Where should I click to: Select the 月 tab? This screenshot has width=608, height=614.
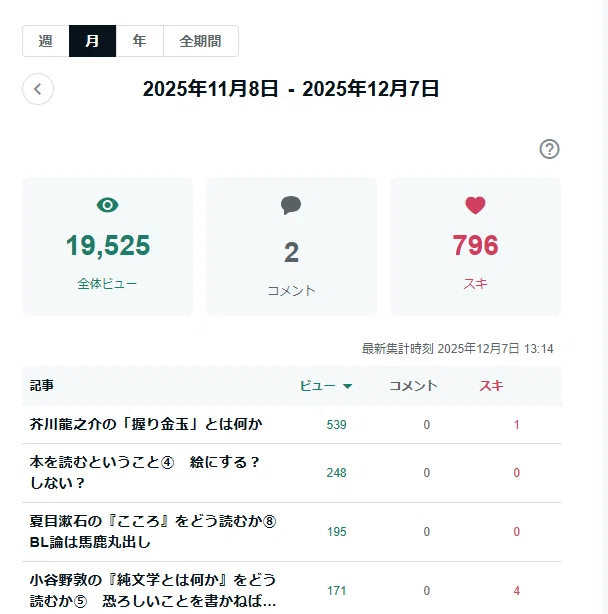(92, 41)
